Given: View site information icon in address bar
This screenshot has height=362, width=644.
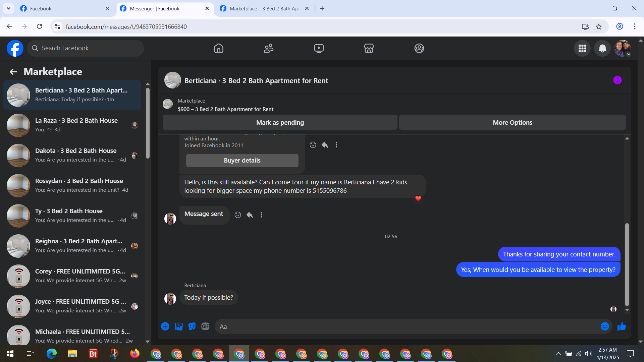Looking at the screenshot, I should [x=57, y=26].
